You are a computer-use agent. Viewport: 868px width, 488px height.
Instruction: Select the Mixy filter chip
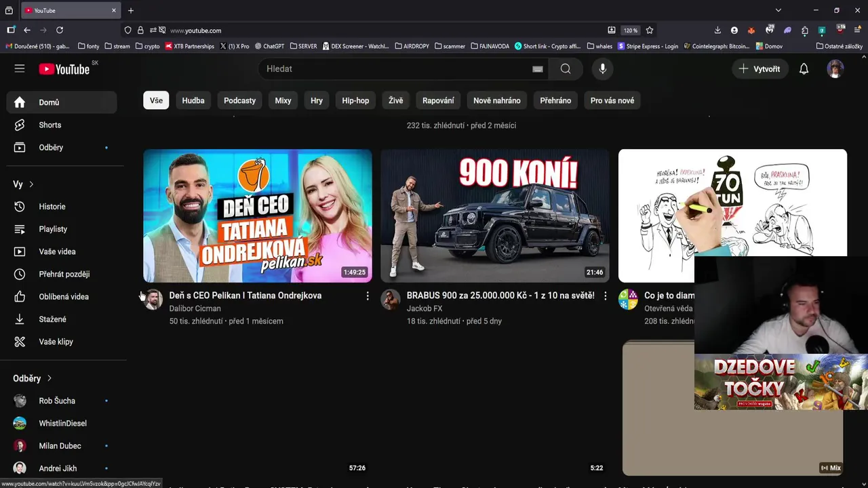283,100
